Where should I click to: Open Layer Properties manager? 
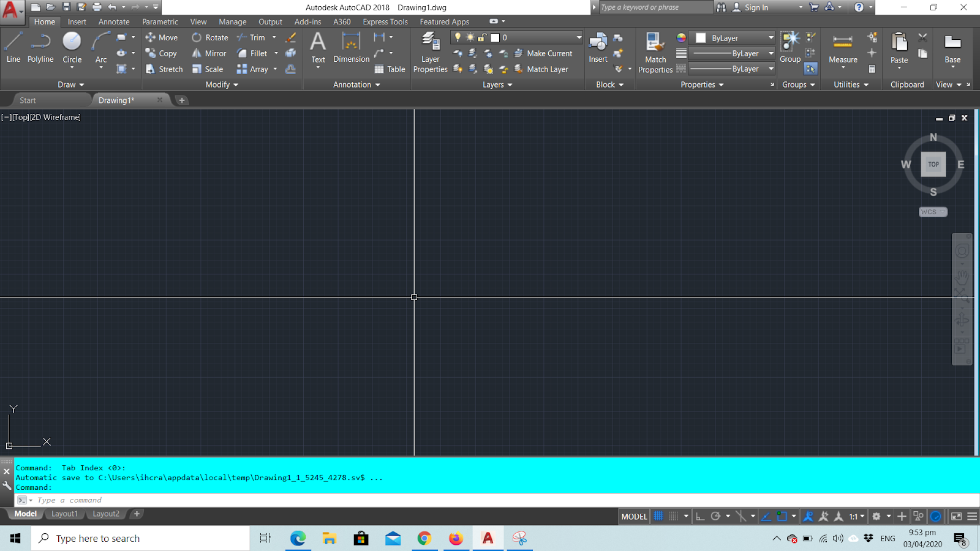431,53
